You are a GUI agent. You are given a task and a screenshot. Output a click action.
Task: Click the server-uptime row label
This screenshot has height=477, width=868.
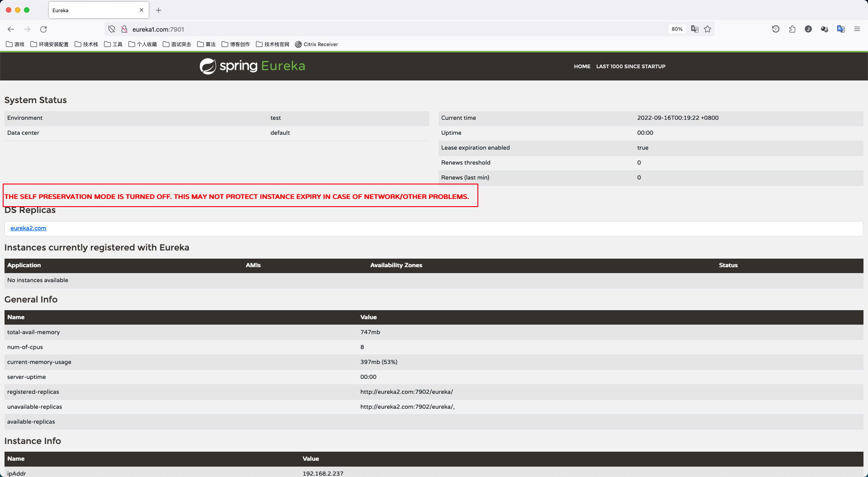click(26, 377)
